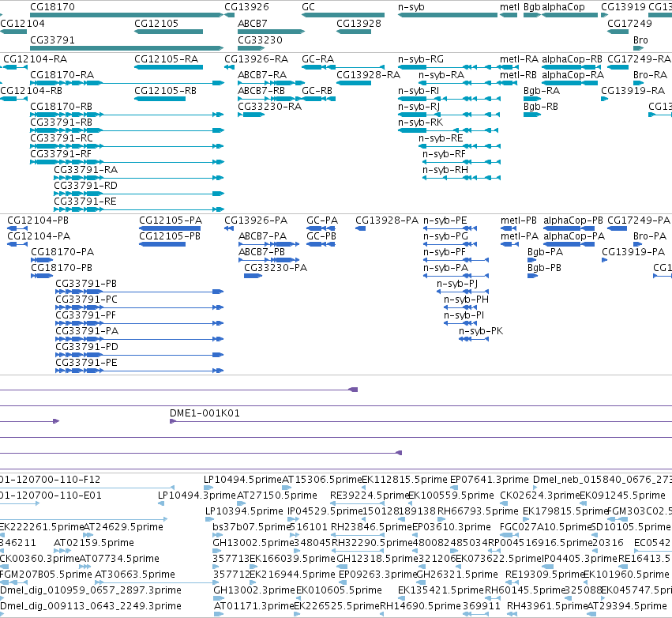Click the CG33791-RE transcript label
The image size is (672, 618).
[85, 202]
